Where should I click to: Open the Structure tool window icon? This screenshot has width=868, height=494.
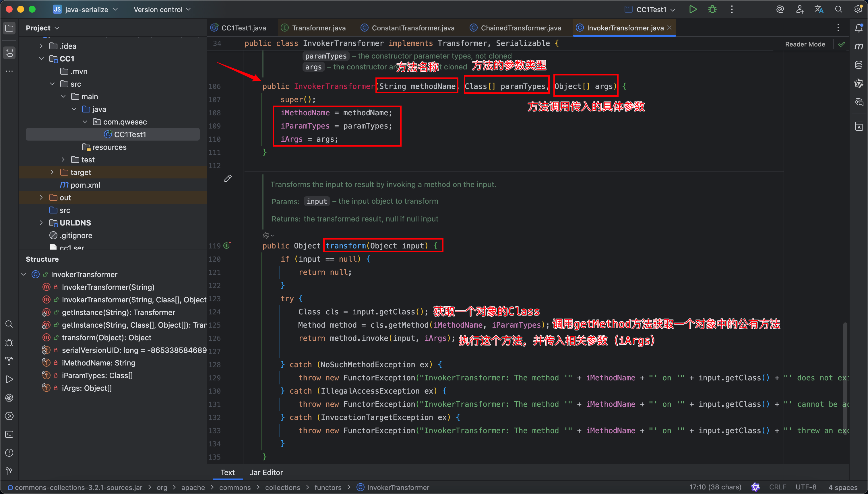coord(9,52)
